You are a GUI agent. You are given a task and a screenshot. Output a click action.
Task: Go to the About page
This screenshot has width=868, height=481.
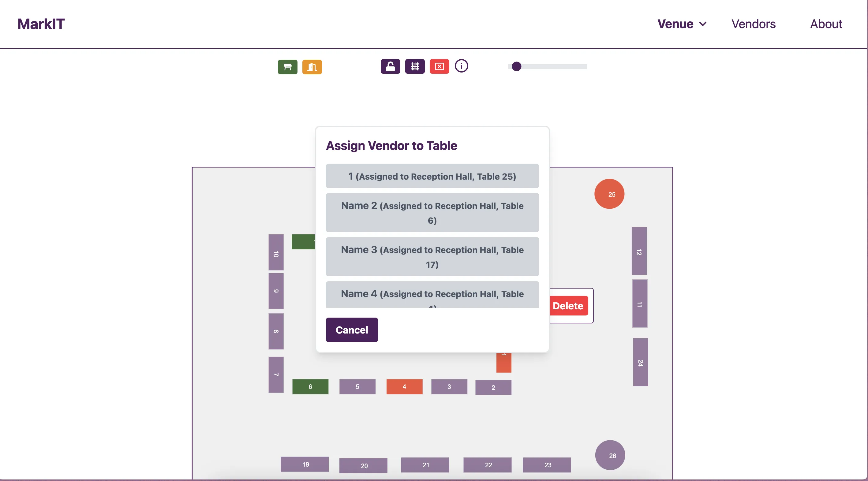[826, 24]
